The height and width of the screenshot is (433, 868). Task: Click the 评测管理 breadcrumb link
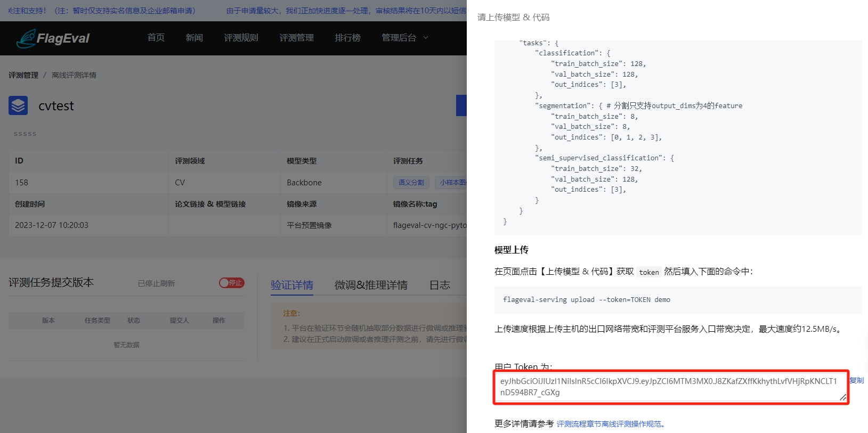23,75
